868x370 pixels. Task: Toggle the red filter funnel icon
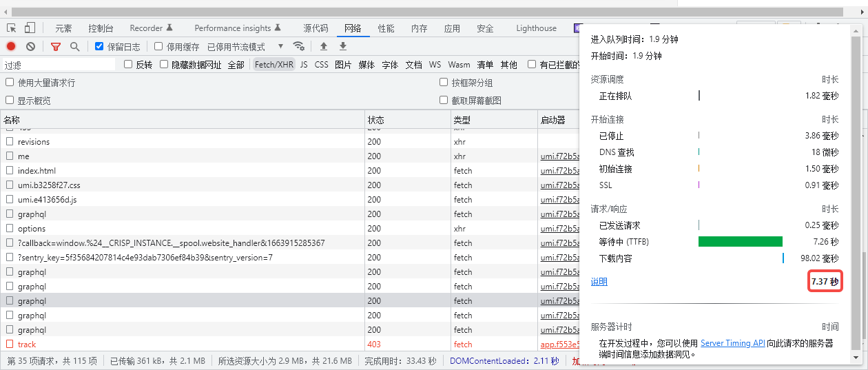pos(56,47)
